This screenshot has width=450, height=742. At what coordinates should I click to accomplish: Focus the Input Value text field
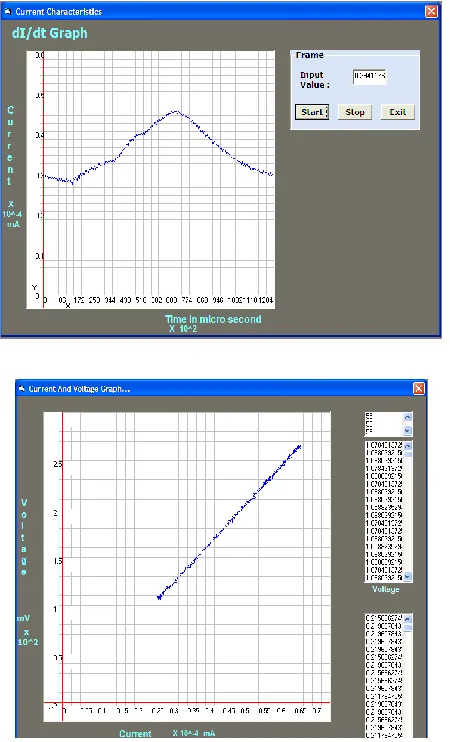[x=370, y=76]
